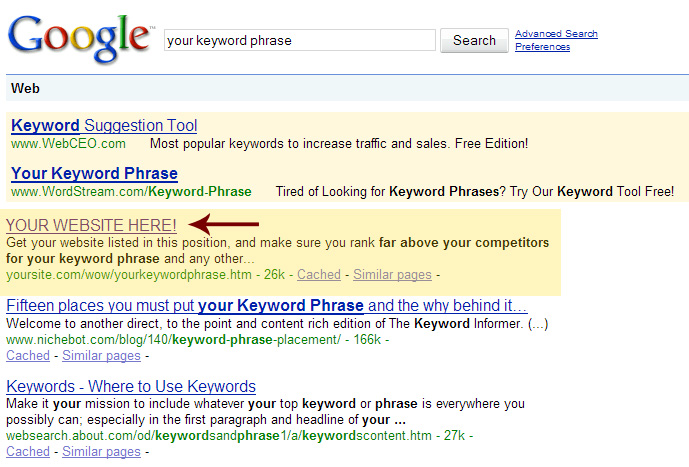Viewport: 689px width, 467px height.
Task: Open the Cached link under the nichebot.com result
Action: (x=28, y=355)
